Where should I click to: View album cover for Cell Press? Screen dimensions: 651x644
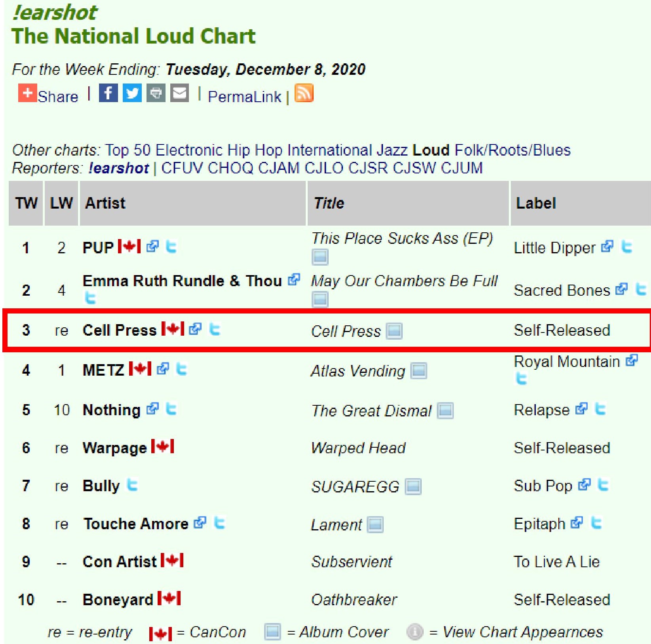[x=394, y=331]
